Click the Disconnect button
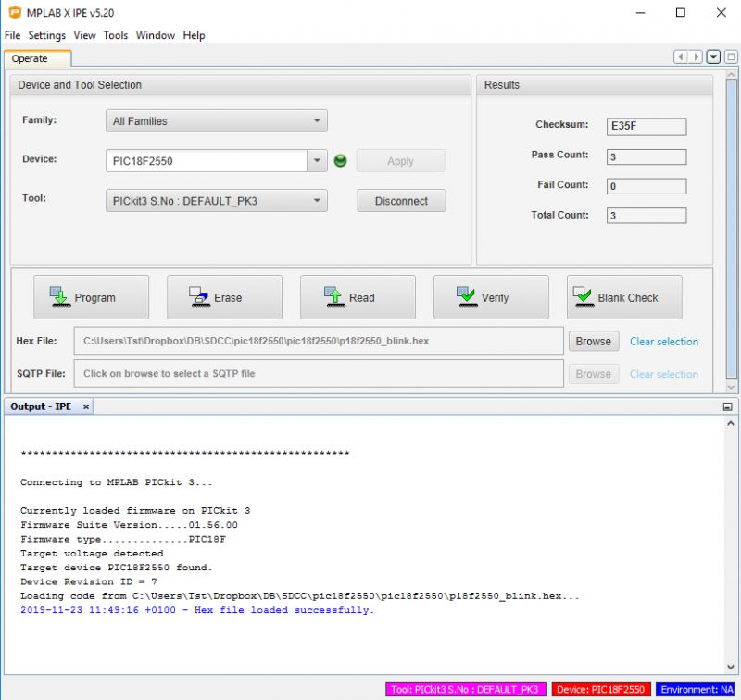 [x=401, y=201]
